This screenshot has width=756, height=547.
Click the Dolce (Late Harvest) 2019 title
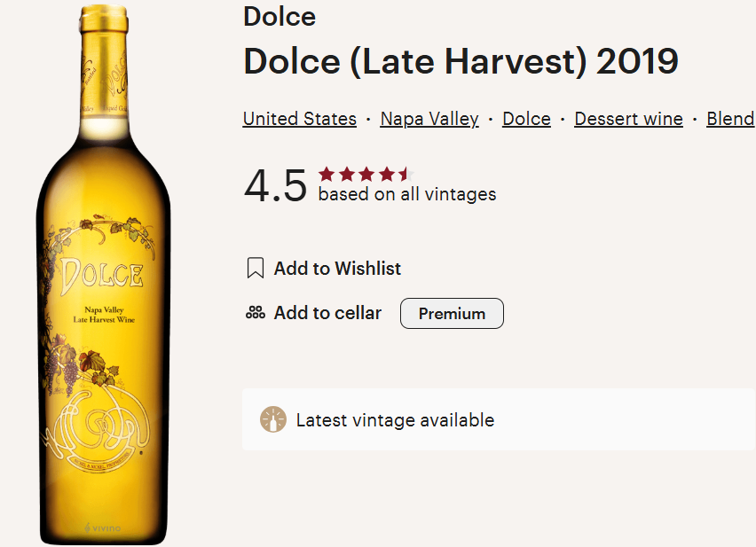pos(461,60)
